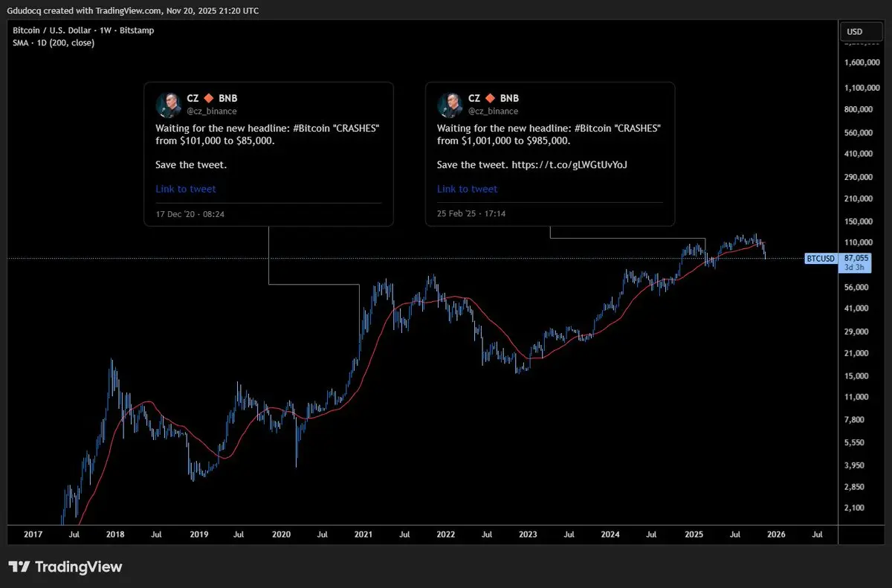
Task: Click the Jul label after 2026 on time axis
Action: (817, 534)
